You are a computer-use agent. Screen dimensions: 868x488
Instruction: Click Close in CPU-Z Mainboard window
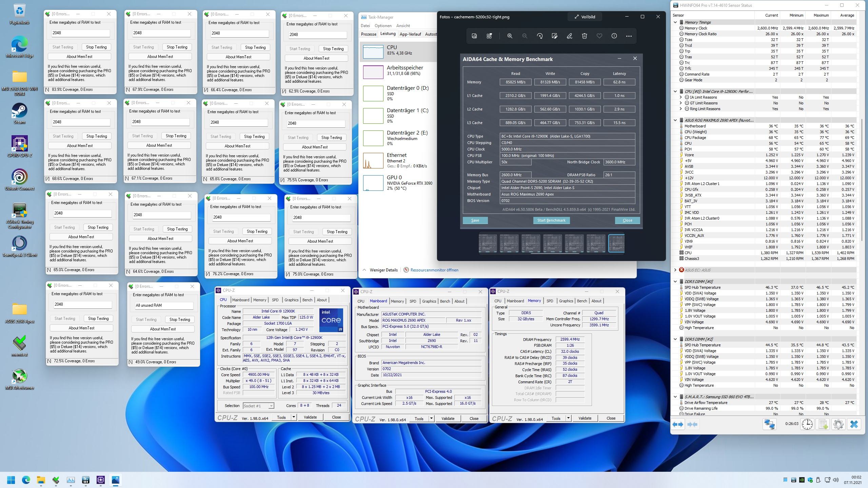point(474,419)
